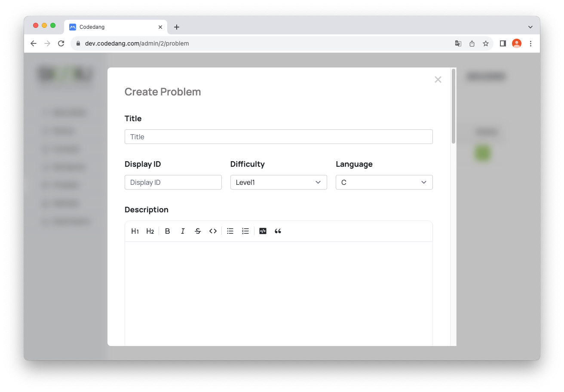Viewport: 564px width, 392px height.
Task: Click the Create Problem dialog scrollbar
Action: click(x=454, y=106)
